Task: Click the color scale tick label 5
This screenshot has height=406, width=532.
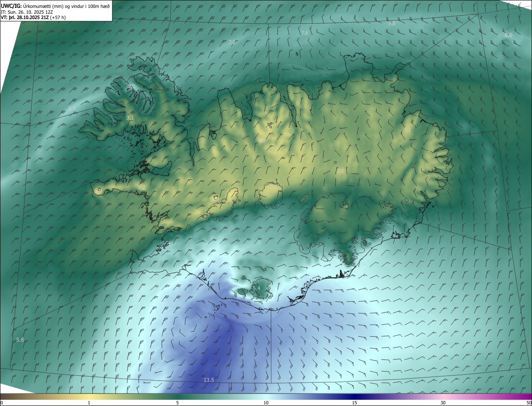Action: coord(177,403)
